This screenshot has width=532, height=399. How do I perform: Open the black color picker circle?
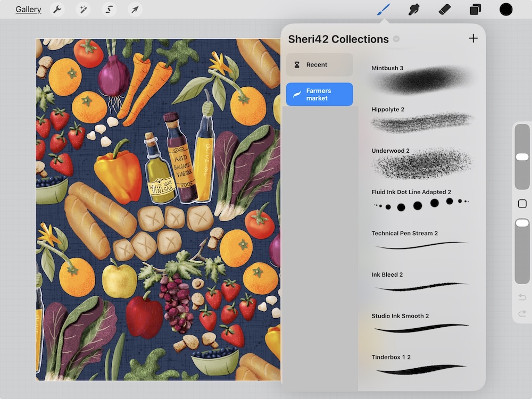coord(506,10)
